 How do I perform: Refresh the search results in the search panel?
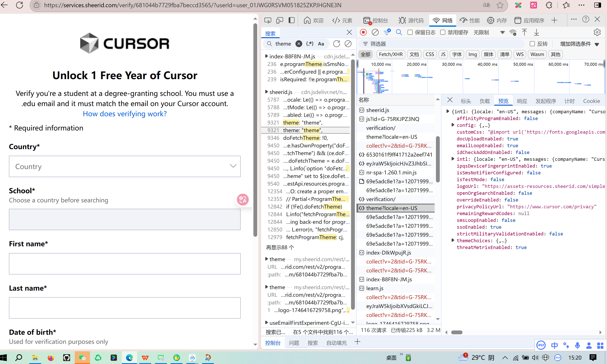tap(336, 44)
